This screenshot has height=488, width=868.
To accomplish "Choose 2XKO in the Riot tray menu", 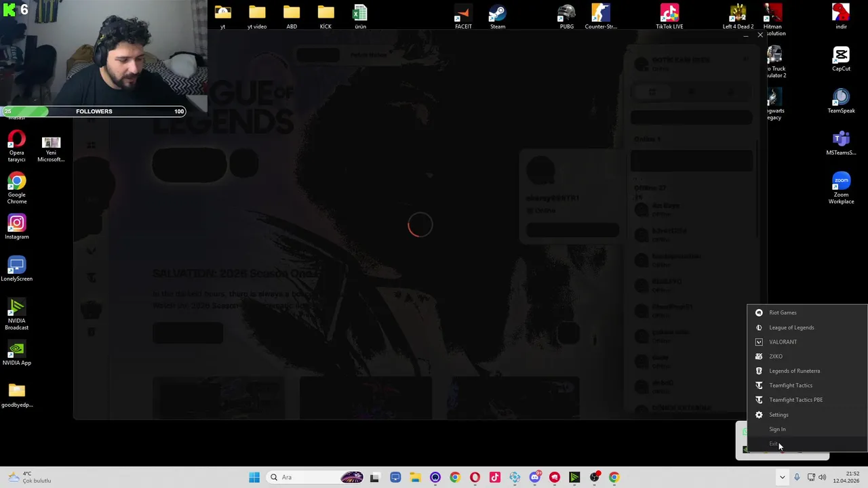I will coord(807,357).
